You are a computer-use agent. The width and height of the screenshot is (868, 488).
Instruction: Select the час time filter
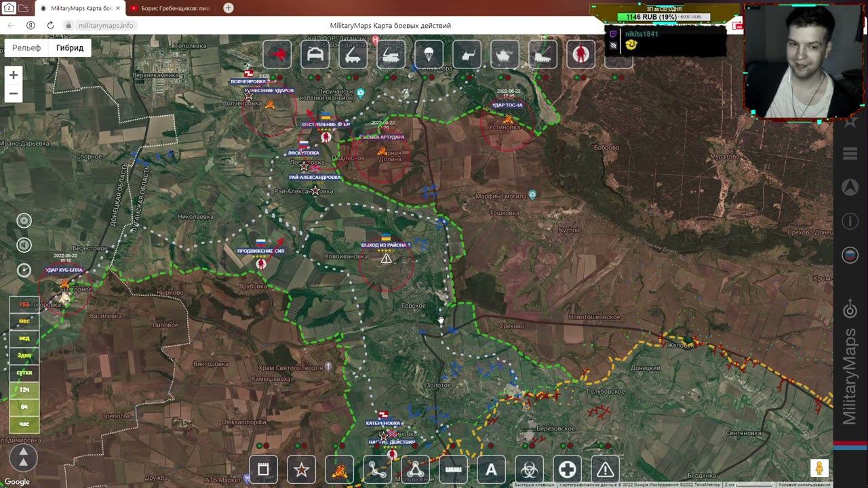click(x=24, y=424)
